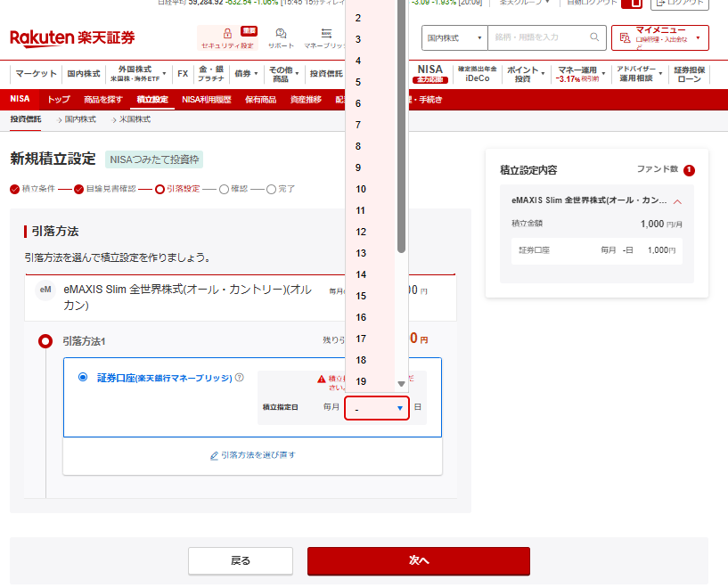Click the Rakuten Securities logo

(x=72, y=38)
